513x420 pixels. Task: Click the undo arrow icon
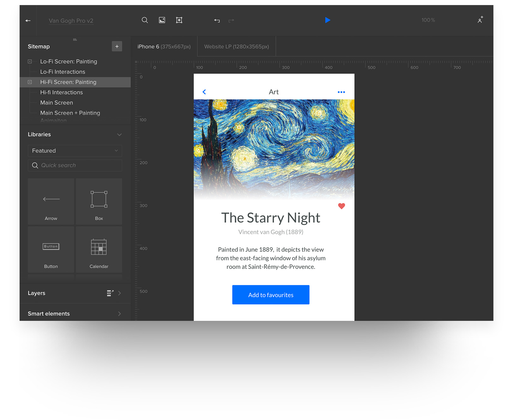(217, 21)
